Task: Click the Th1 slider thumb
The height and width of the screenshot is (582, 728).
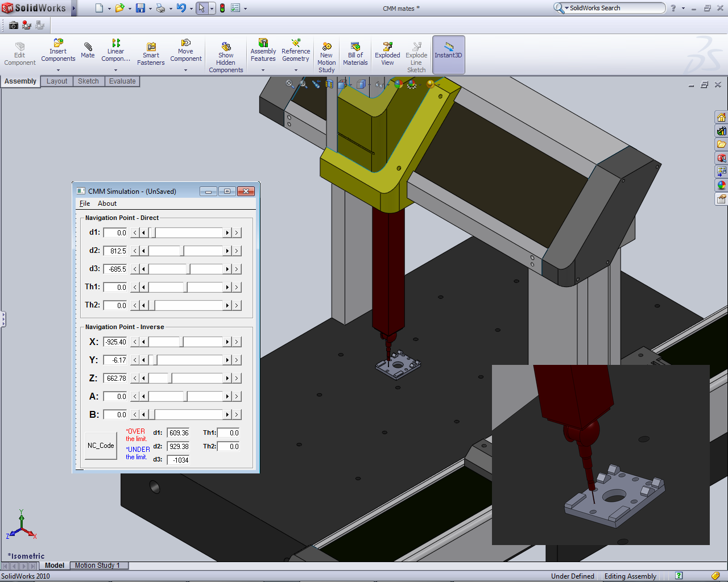Action: (185, 287)
